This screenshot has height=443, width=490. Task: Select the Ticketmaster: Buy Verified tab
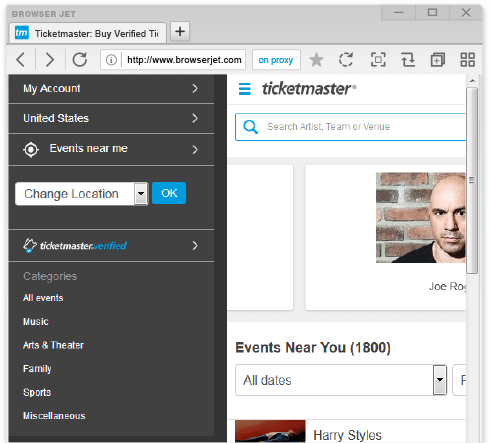(x=87, y=33)
